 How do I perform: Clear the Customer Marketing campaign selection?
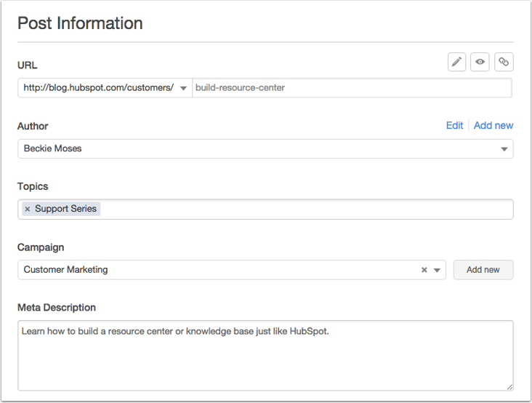[424, 270]
